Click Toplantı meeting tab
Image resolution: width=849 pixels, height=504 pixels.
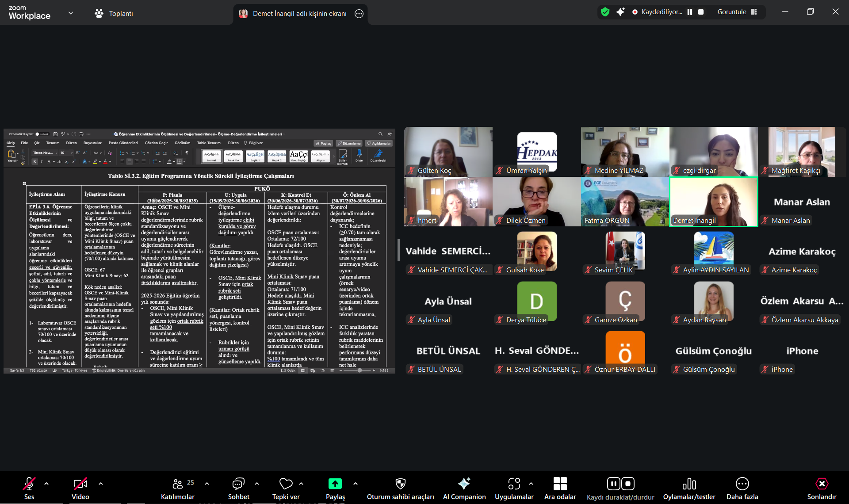pos(114,13)
